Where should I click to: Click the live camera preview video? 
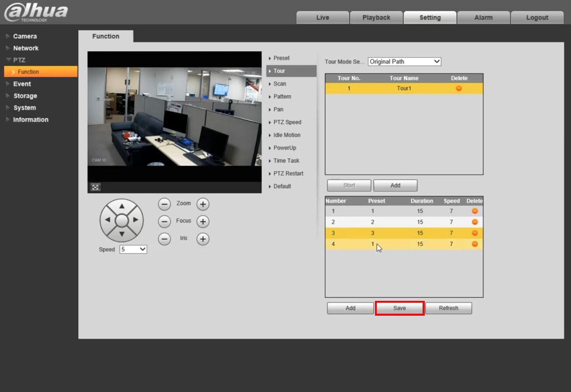pyautogui.click(x=175, y=116)
